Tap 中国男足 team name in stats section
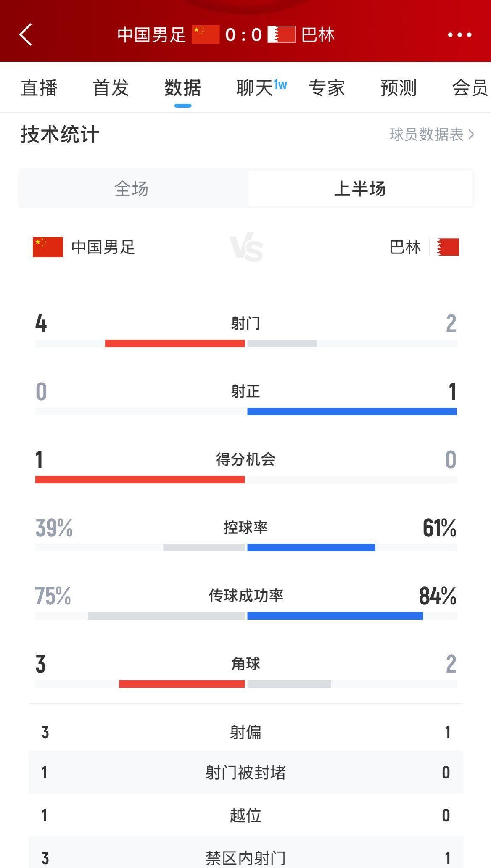 coord(103,247)
